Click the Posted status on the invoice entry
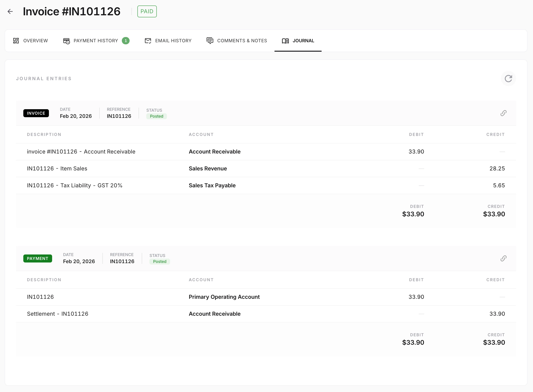 click(156, 116)
